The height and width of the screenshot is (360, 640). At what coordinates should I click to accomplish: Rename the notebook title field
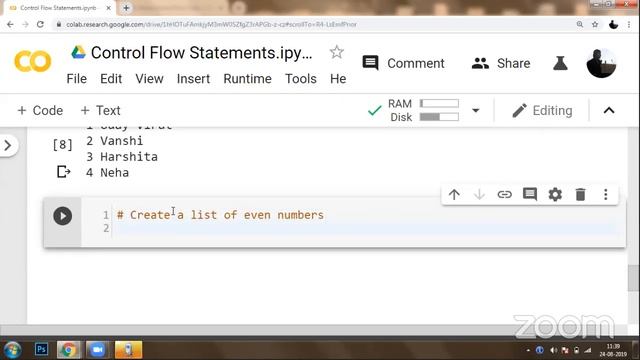(202, 53)
